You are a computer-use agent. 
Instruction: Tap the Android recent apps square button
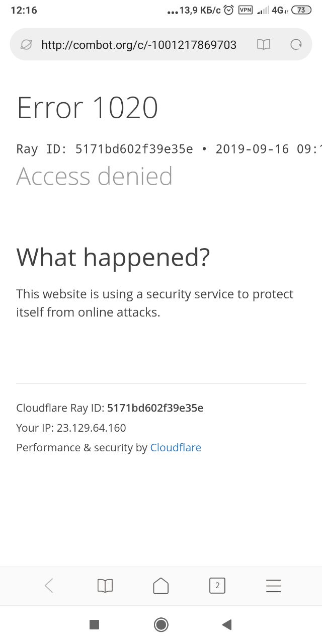(94, 624)
